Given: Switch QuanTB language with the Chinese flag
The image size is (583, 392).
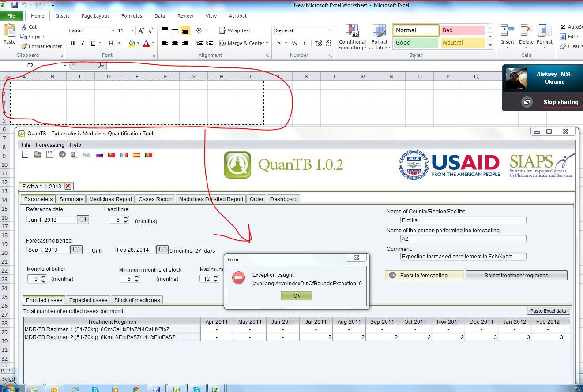Looking at the screenshot, I should pos(112,155).
